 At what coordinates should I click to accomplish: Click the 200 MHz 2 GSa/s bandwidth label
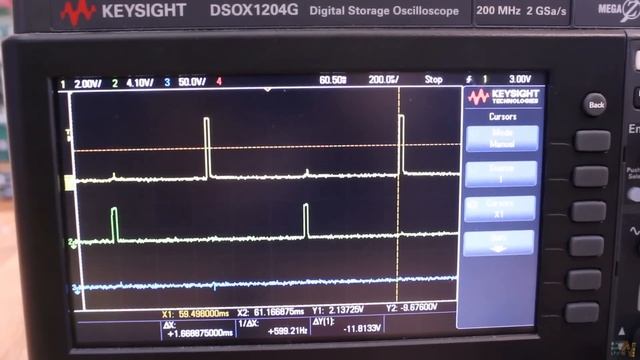point(521,11)
